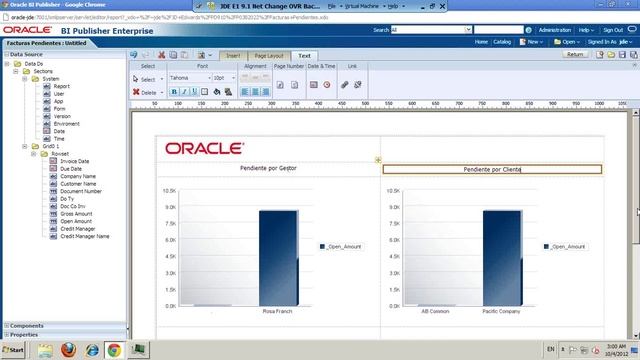The width and height of the screenshot is (640, 360).
Task: Select the Text tab
Action: [304, 56]
